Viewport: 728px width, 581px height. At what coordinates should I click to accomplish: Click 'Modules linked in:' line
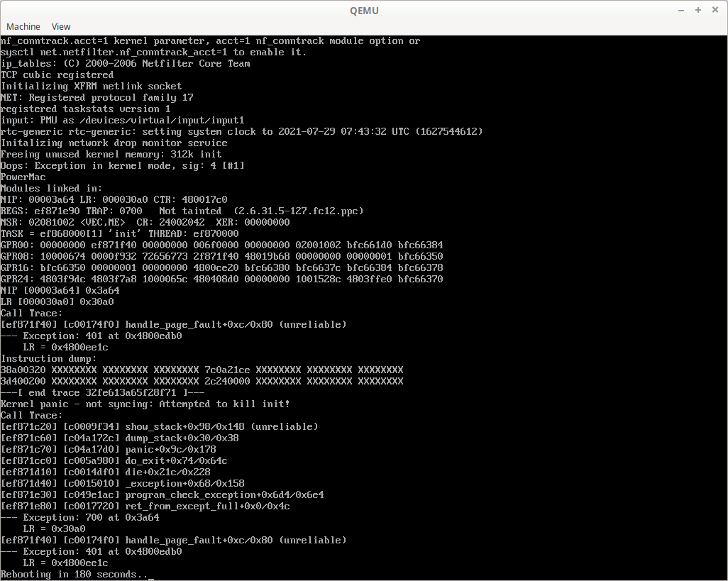coord(51,189)
